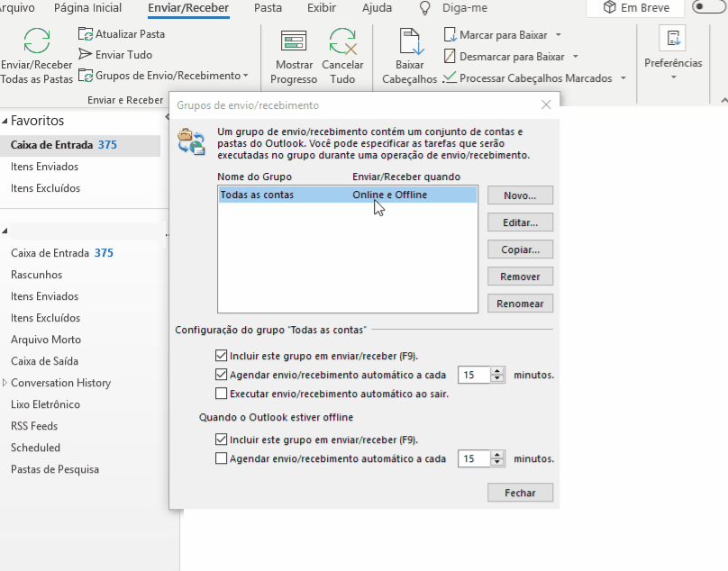Select the Todas as contas group row
This screenshot has height=571, width=728.
click(x=348, y=195)
